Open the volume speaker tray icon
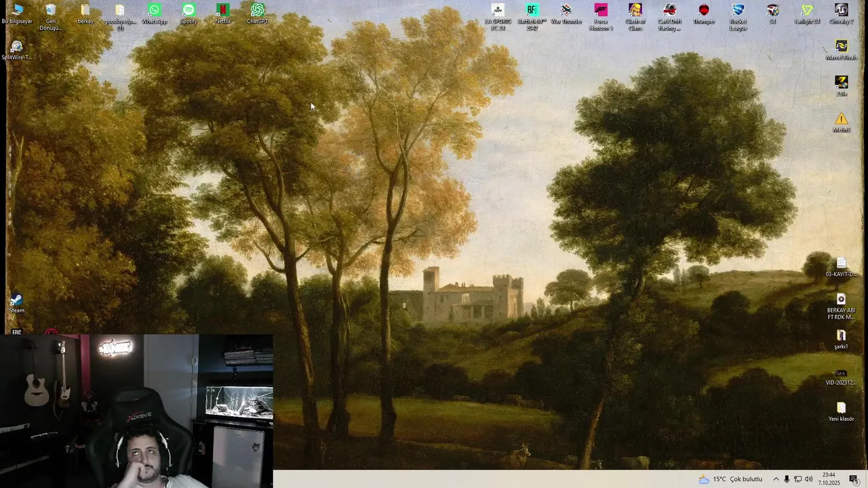The height and width of the screenshot is (488, 868). (x=808, y=479)
